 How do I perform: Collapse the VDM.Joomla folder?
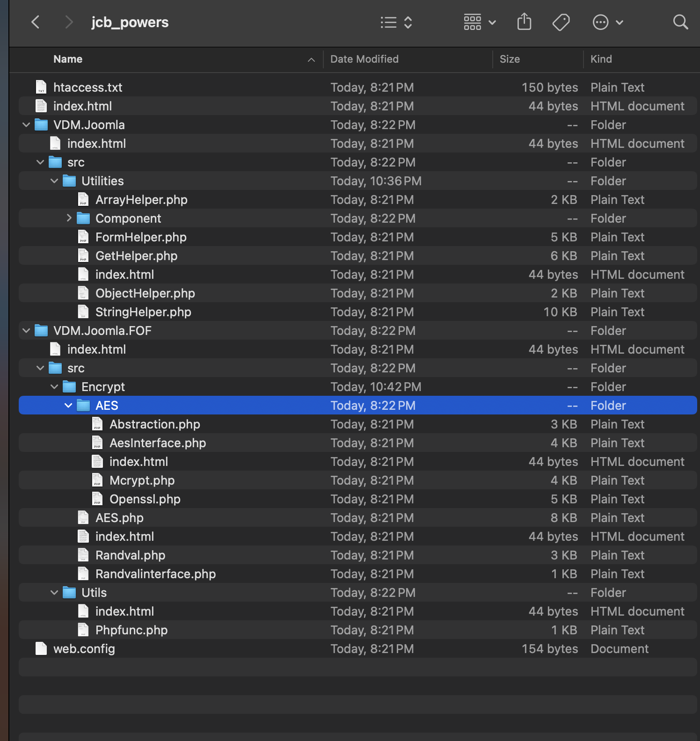pyautogui.click(x=26, y=125)
